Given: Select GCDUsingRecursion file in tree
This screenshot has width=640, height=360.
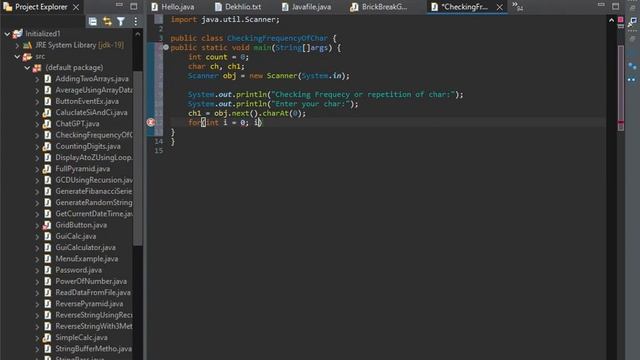Looking at the screenshot, I should tap(94, 180).
